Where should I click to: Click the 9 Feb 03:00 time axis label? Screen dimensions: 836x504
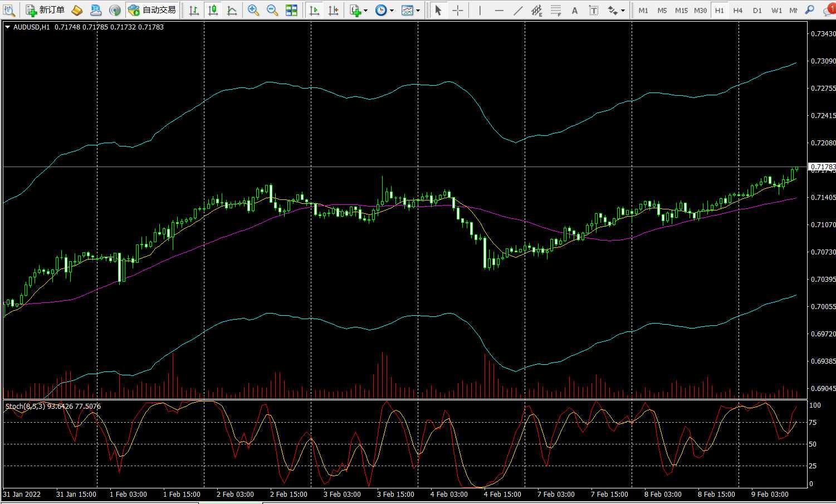click(x=770, y=494)
